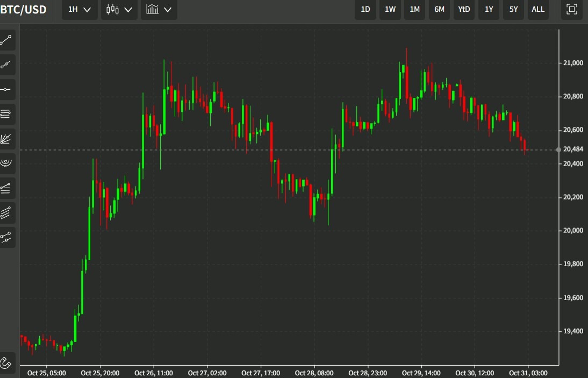This screenshot has height=378, width=588.
Task: Select the 6M time range
Action: (439, 9)
